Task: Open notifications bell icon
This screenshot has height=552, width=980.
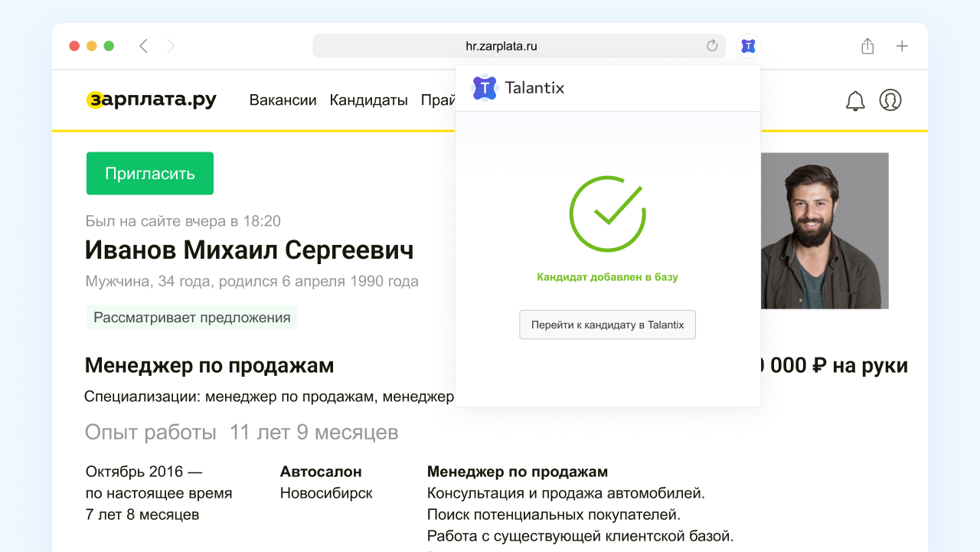Action: coord(855,100)
